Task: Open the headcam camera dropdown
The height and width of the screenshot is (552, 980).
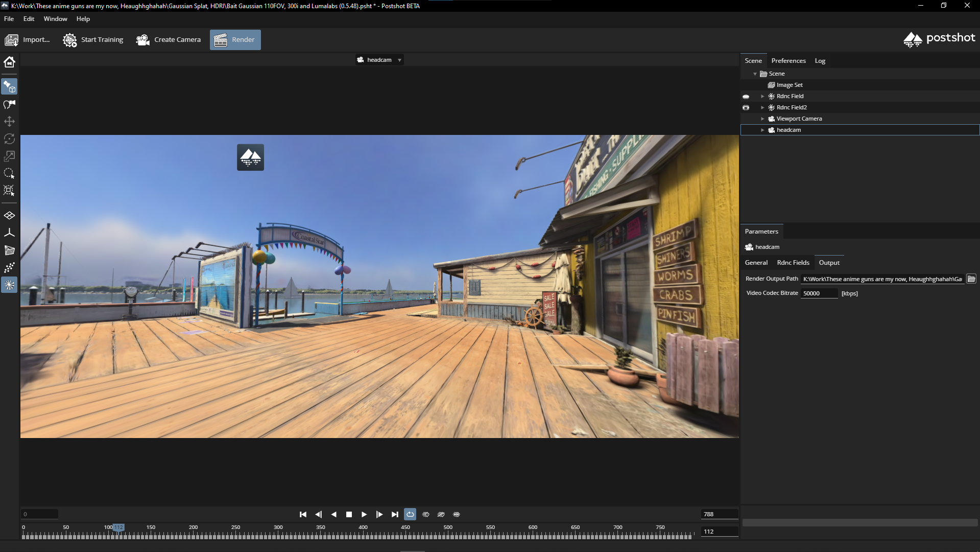Action: 379,60
